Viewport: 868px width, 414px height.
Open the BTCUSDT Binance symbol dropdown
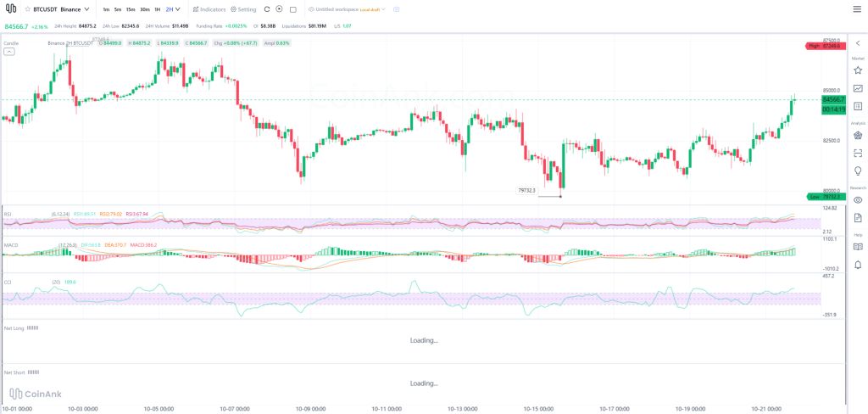point(61,9)
